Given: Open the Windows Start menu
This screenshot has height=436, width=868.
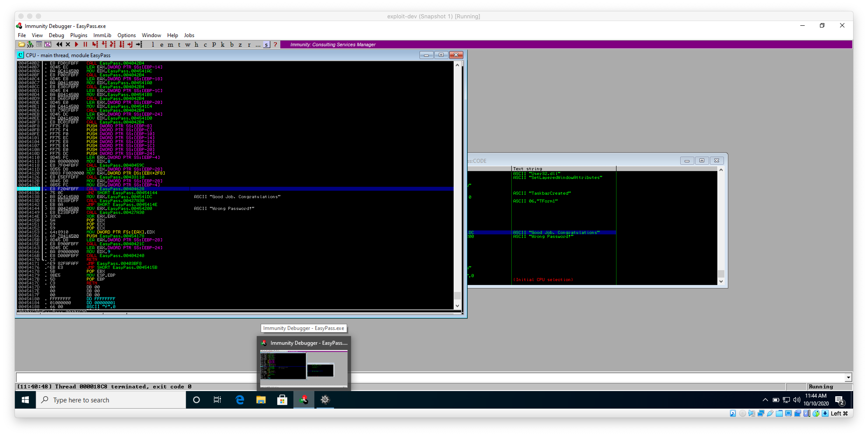Looking at the screenshot, I should click(x=25, y=400).
